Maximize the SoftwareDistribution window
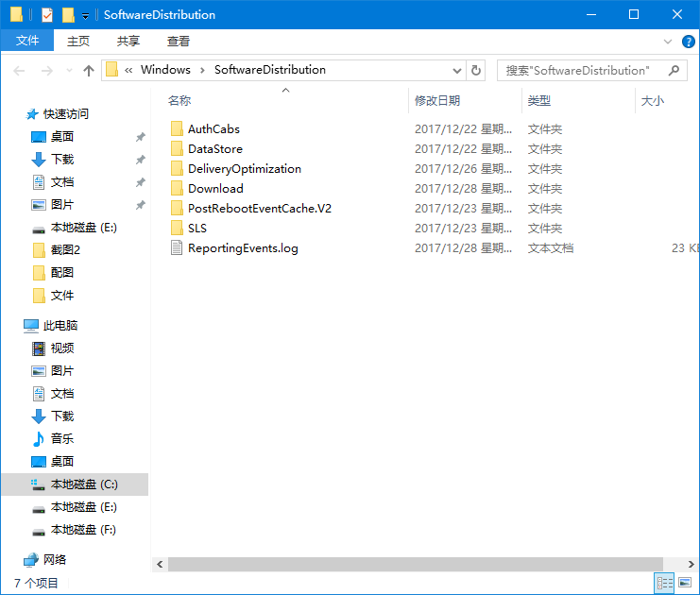This screenshot has height=595, width=700. coord(634,15)
